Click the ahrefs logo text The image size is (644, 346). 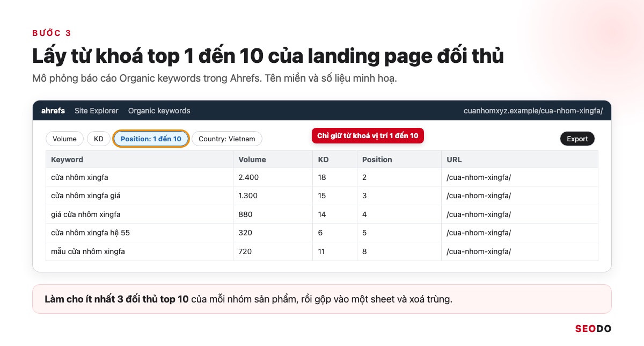click(x=53, y=111)
